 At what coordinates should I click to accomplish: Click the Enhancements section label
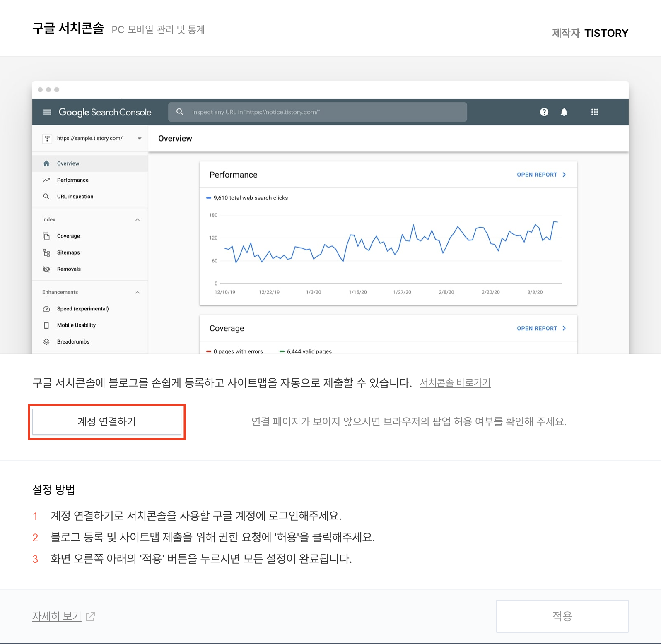[x=60, y=293]
